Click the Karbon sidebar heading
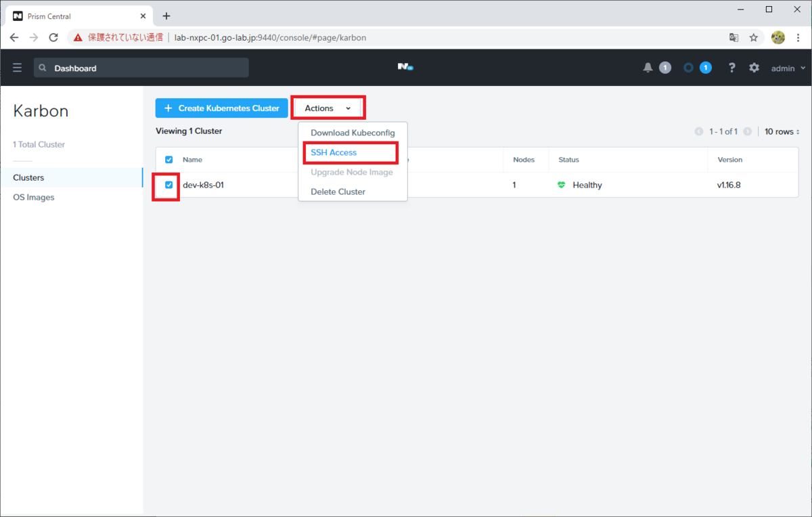Image resolution: width=812 pixels, height=517 pixels. tap(41, 111)
